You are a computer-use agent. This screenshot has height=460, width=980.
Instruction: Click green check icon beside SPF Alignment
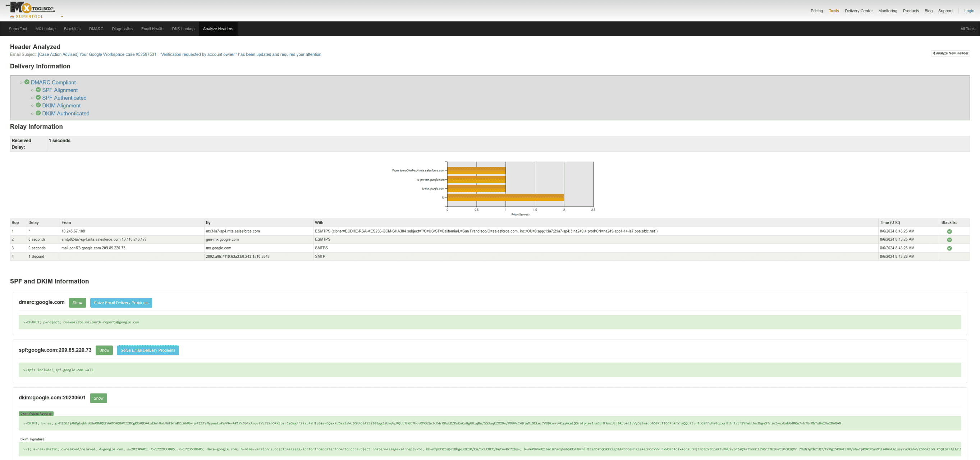pyautogui.click(x=38, y=90)
